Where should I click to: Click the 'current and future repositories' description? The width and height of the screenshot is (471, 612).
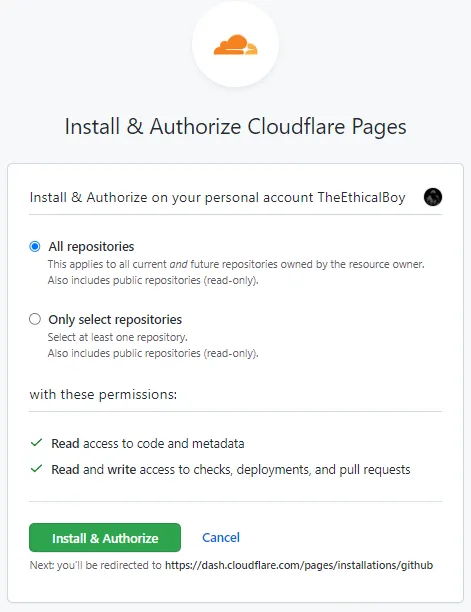point(236,264)
